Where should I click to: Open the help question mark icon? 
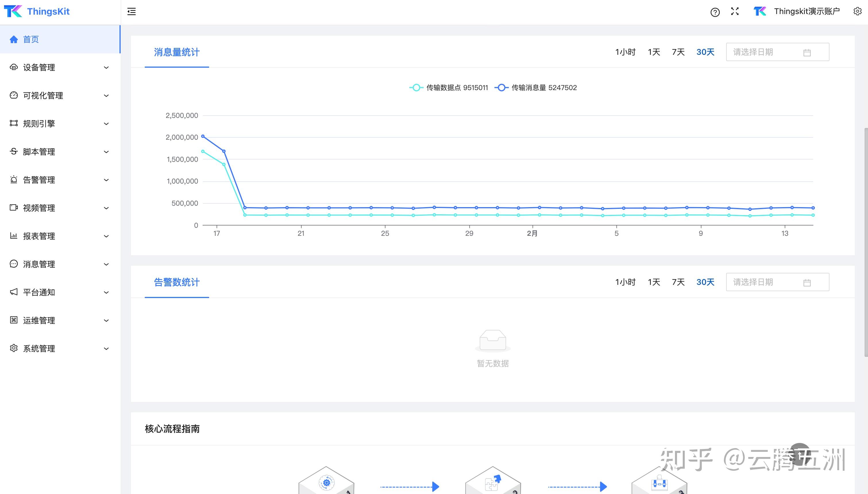715,12
